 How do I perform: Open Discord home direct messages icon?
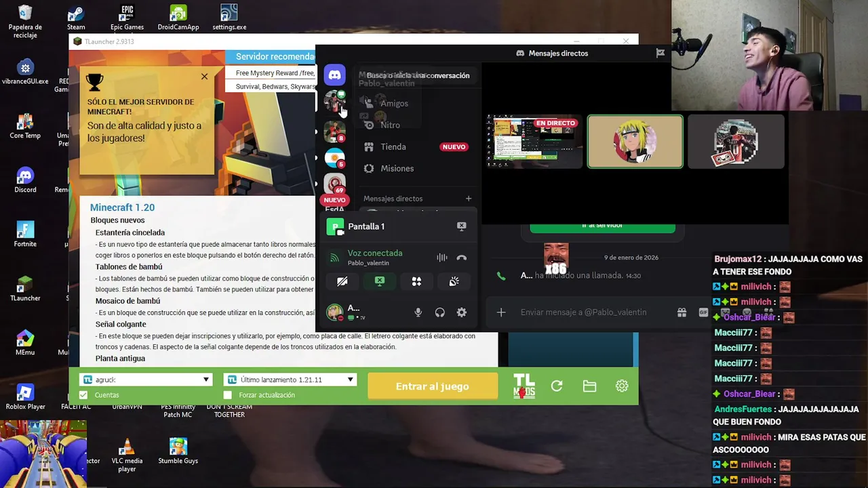tap(334, 75)
